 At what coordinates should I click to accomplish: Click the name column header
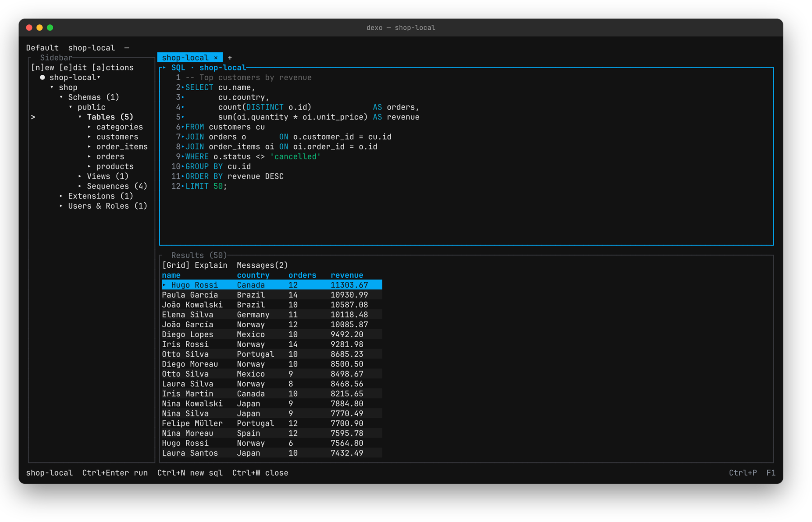(x=171, y=275)
